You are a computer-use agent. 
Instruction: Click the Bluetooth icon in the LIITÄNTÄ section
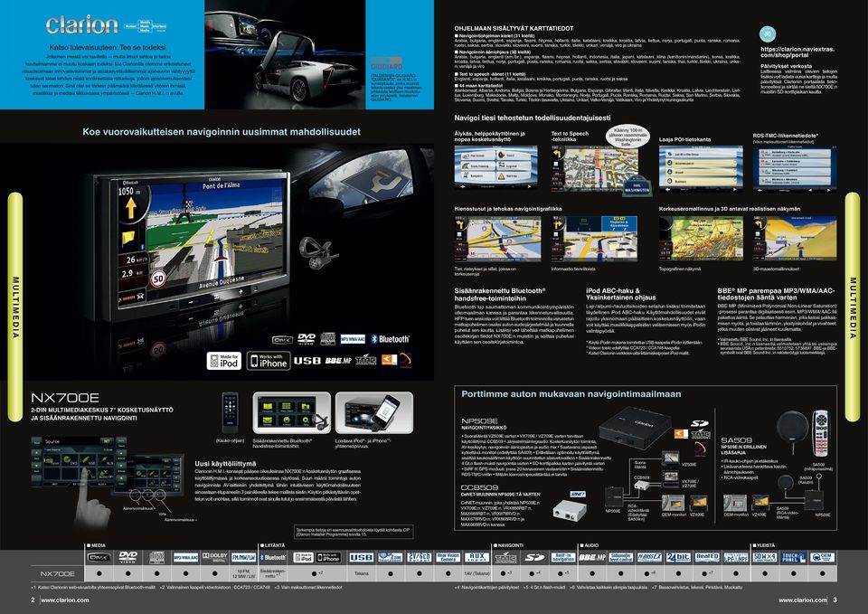pos(273,558)
